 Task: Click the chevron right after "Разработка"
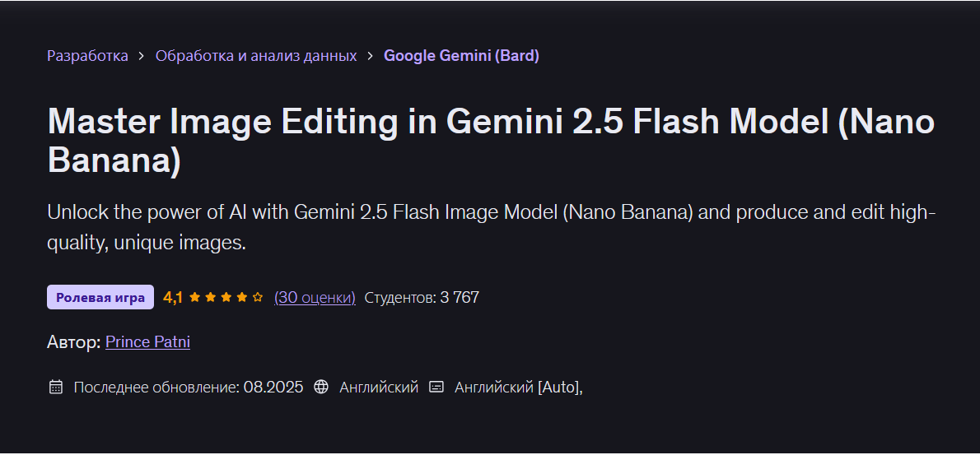click(142, 56)
